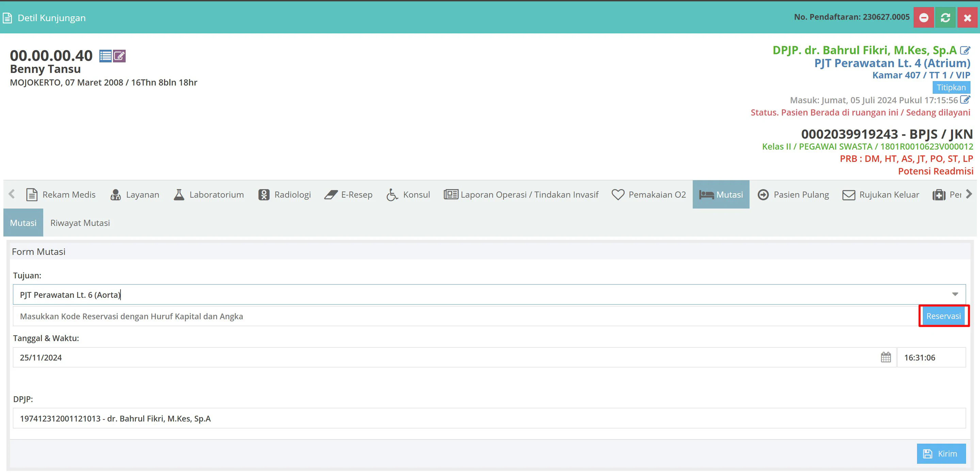Click the Radiologi x-ray icon

tap(264, 195)
